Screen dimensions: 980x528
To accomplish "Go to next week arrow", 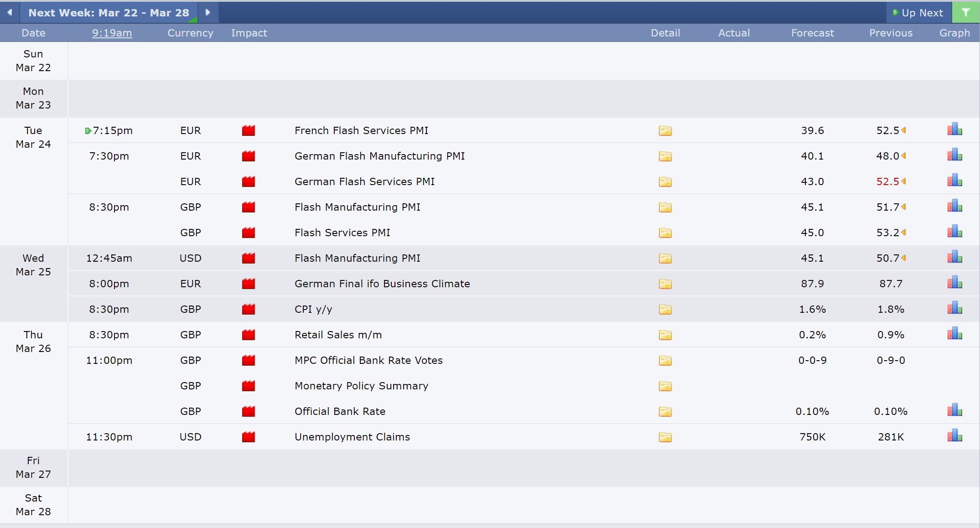I will coord(208,12).
